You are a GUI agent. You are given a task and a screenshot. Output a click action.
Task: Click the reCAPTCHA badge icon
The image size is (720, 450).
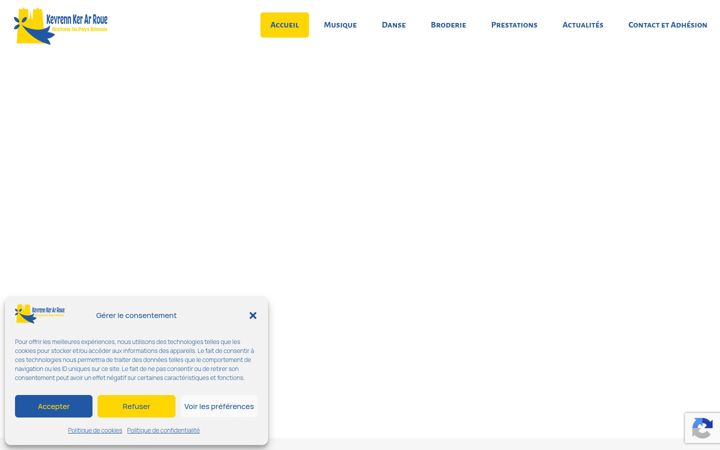(702, 428)
